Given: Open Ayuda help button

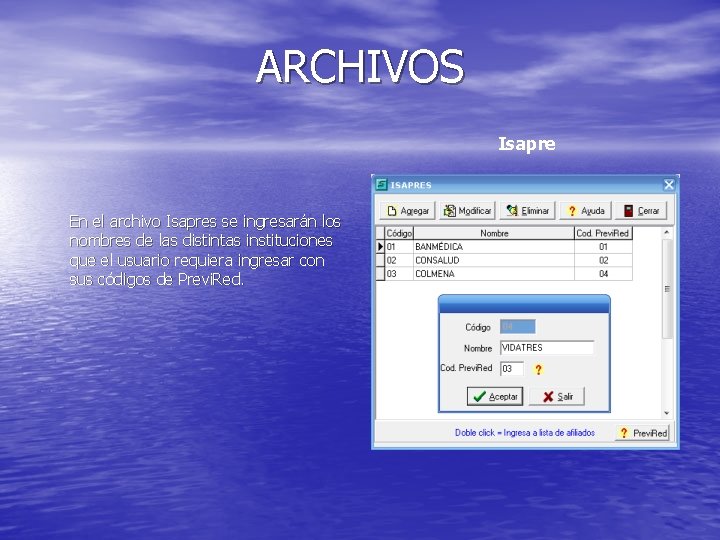Looking at the screenshot, I should [586, 211].
